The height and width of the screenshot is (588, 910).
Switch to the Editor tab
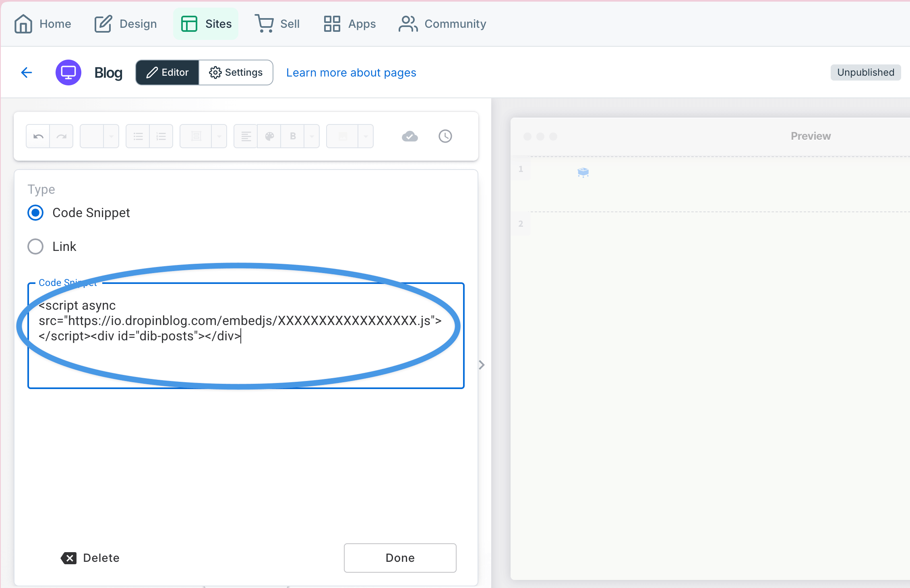click(x=167, y=72)
